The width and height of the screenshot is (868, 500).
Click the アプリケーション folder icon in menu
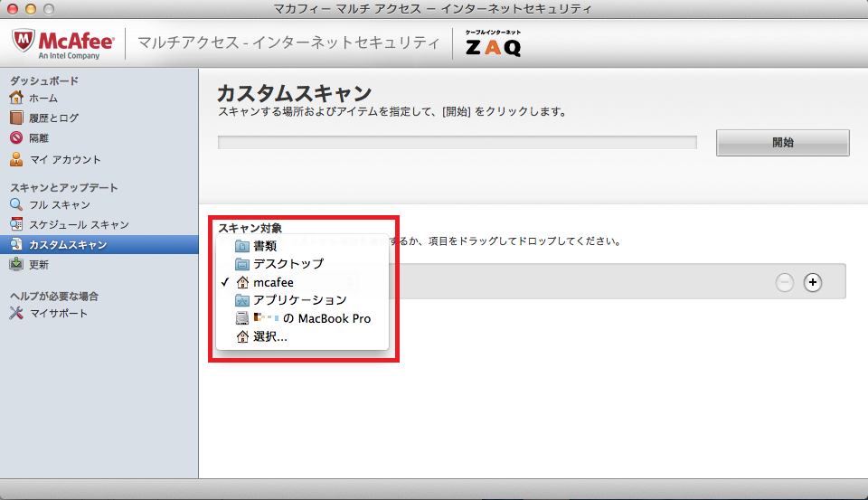pos(242,300)
